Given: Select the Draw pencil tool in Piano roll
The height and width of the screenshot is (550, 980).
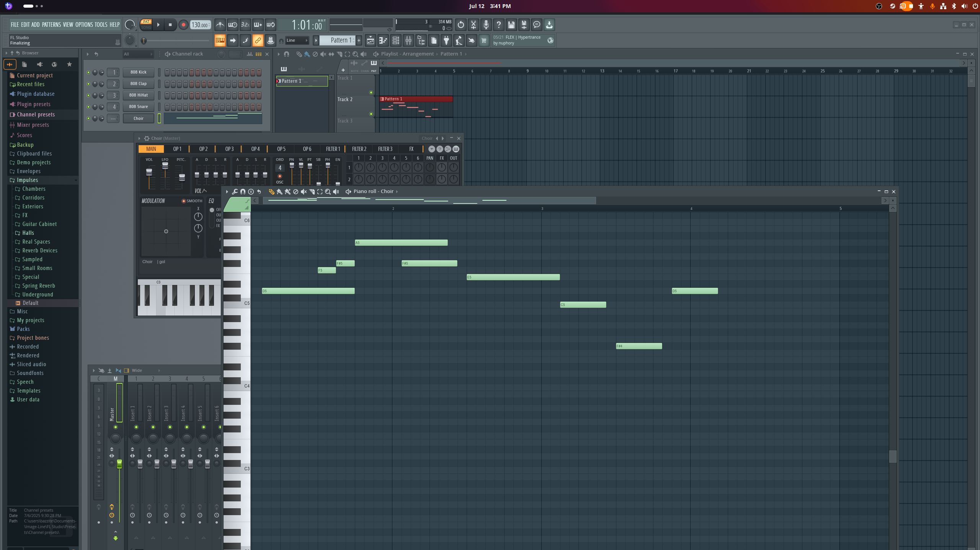Looking at the screenshot, I should click(x=271, y=192).
